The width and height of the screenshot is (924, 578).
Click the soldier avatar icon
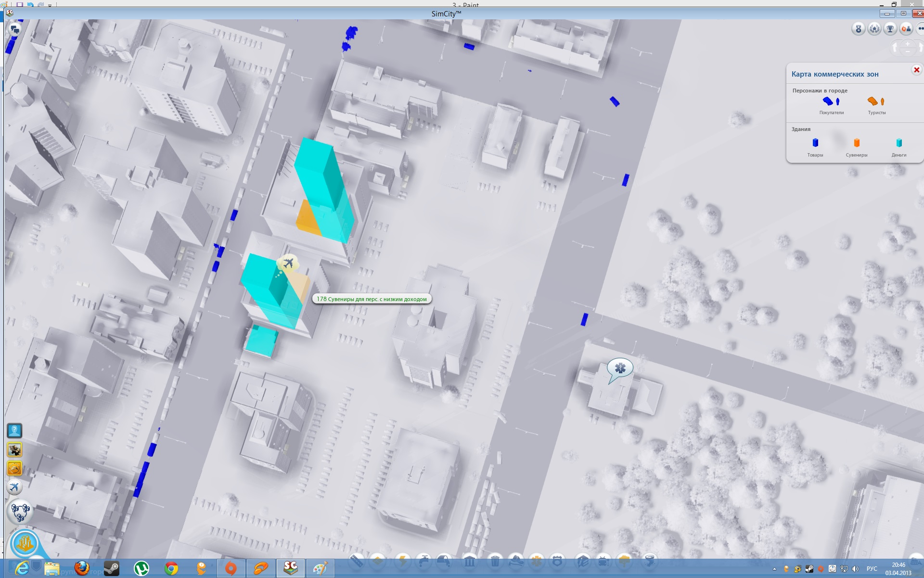[14, 449]
